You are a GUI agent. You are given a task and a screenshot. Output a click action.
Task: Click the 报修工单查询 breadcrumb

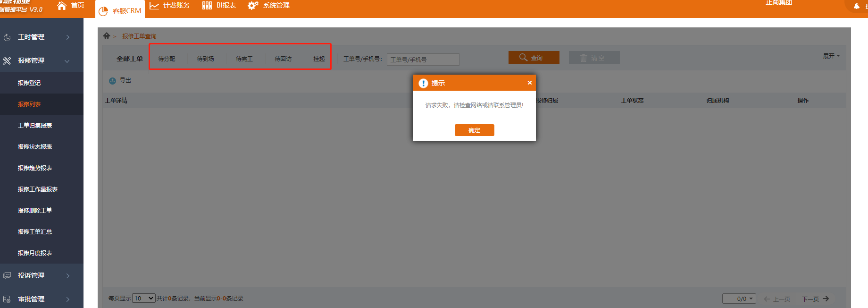pos(139,36)
